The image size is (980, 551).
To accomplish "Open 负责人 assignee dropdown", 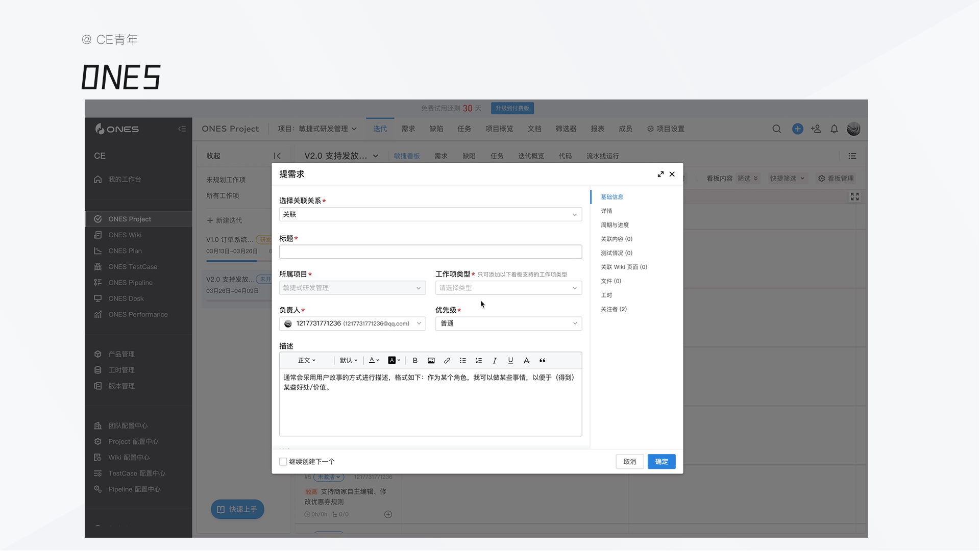I will coord(352,324).
